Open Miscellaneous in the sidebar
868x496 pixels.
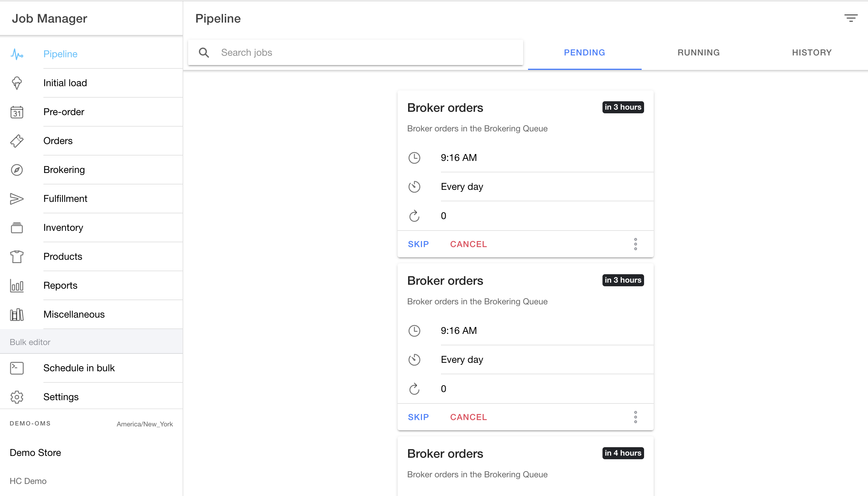(74, 314)
